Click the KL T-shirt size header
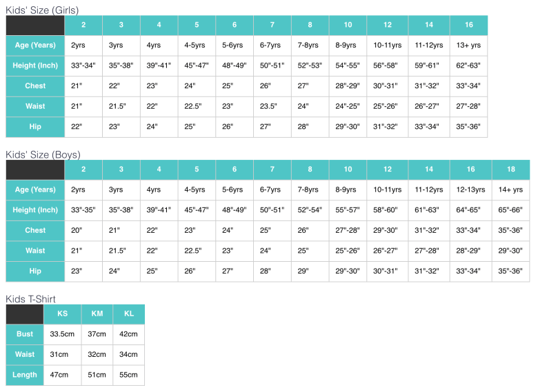This screenshot has width=538, height=392. coord(129,314)
